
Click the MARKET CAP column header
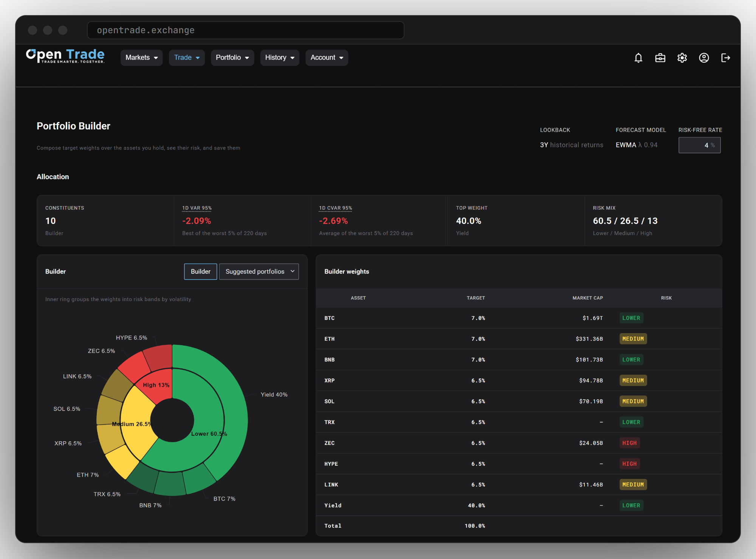click(x=588, y=298)
